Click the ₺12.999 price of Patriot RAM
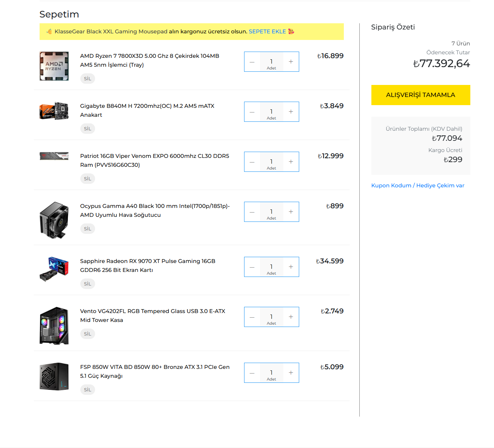Viewport: 494px width, 448px height. click(331, 156)
